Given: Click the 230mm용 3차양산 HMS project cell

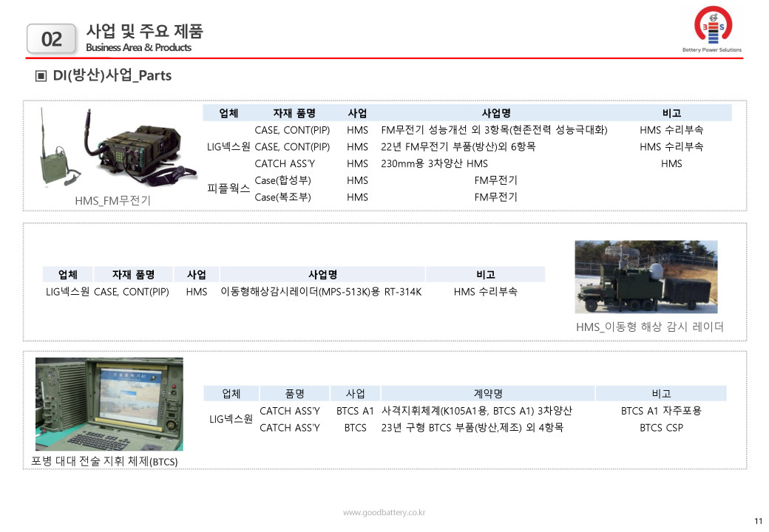Looking at the screenshot, I should [434, 163].
